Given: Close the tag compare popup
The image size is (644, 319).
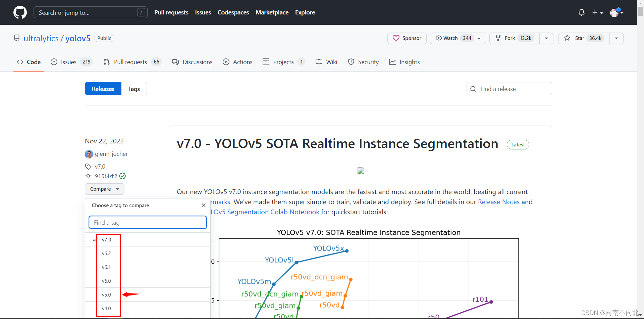Looking at the screenshot, I should tap(204, 205).
